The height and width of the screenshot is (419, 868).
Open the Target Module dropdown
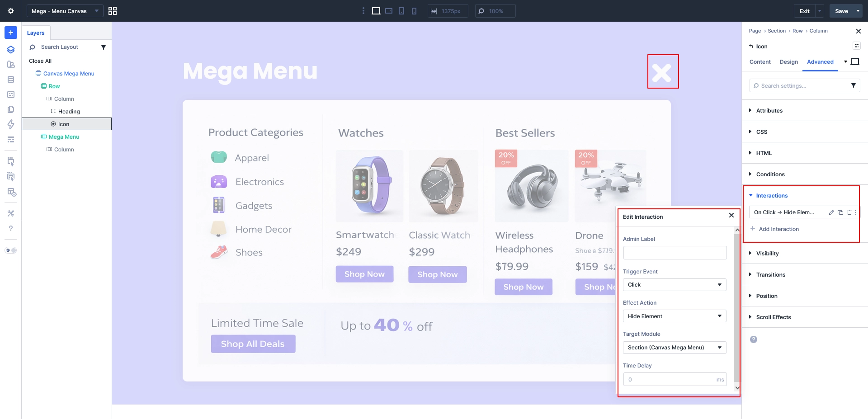[x=675, y=348]
